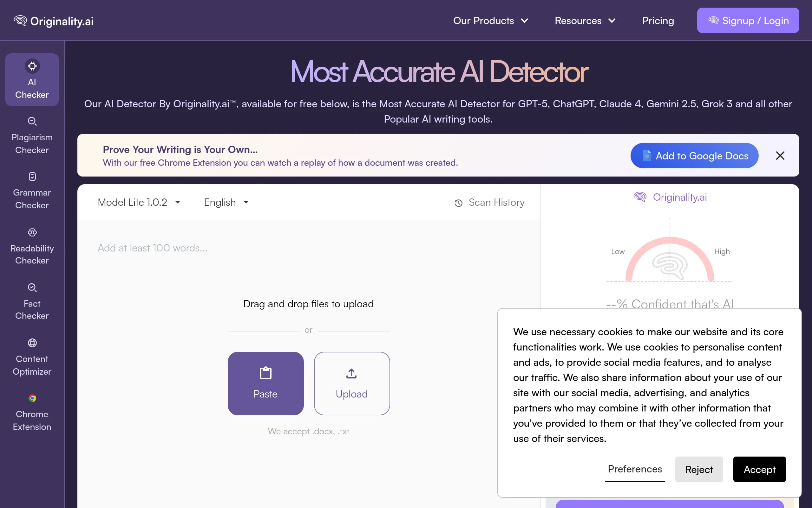The image size is (812, 508).
Task: Click 'Prove Your Writing is Your Own...' heading
Action: coord(180,150)
